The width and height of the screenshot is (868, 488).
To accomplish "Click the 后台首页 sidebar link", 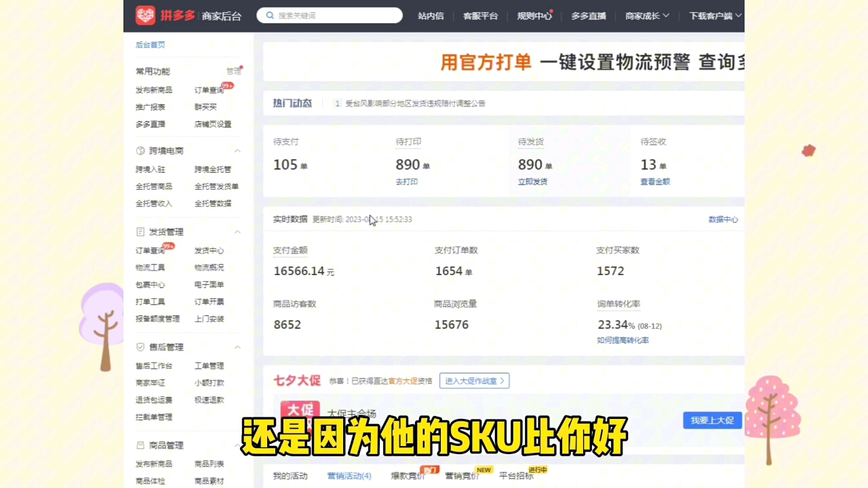I will 151,45.
